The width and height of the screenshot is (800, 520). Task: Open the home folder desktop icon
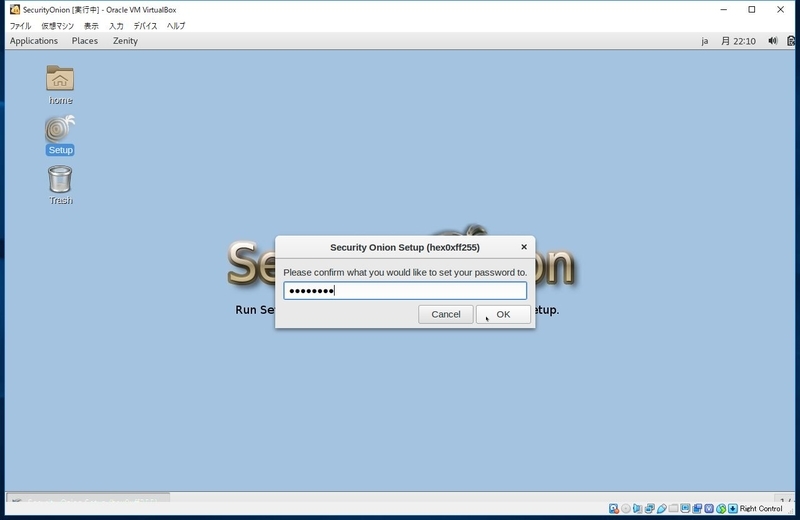click(60, 85)
